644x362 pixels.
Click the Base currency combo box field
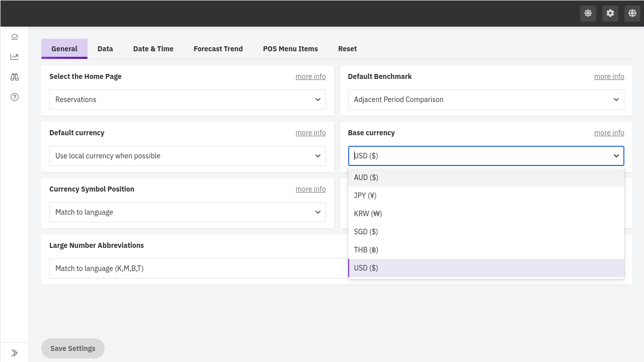click(486, 156)
